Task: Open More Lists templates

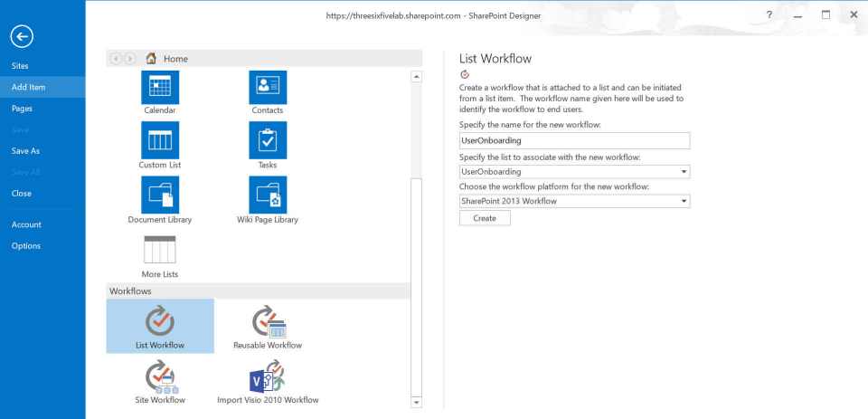Action: [160, 251]
